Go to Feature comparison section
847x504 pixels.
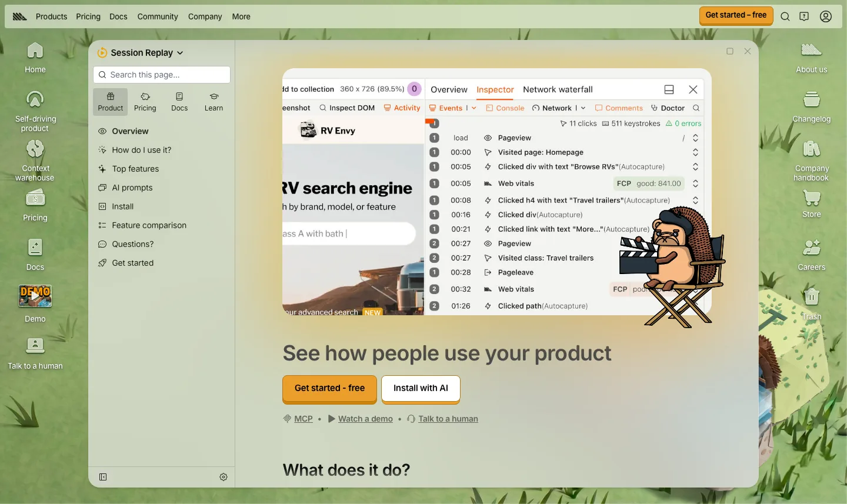click(149, 225)
